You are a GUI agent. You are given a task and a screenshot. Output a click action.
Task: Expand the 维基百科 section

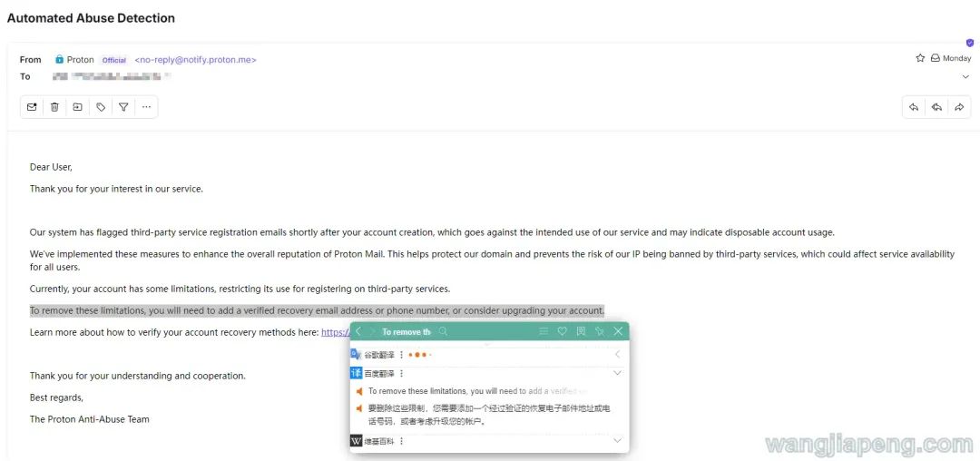[x=617, y=441]
